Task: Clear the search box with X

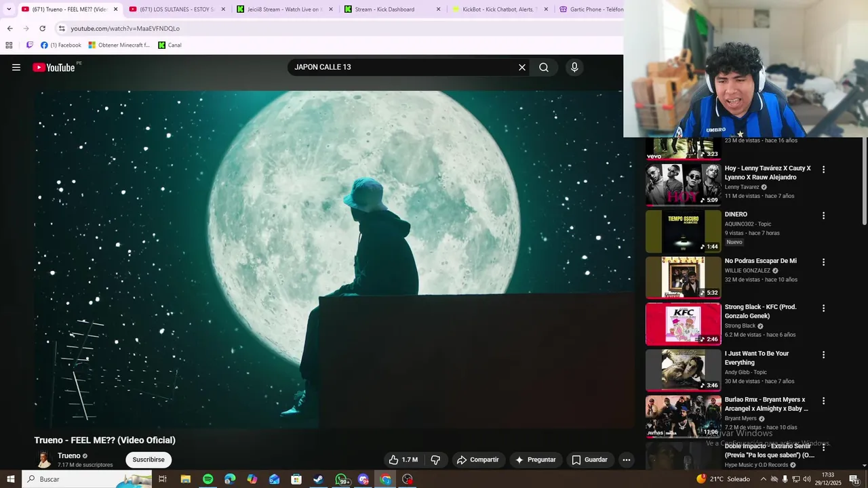Action: tap(521, 67)
